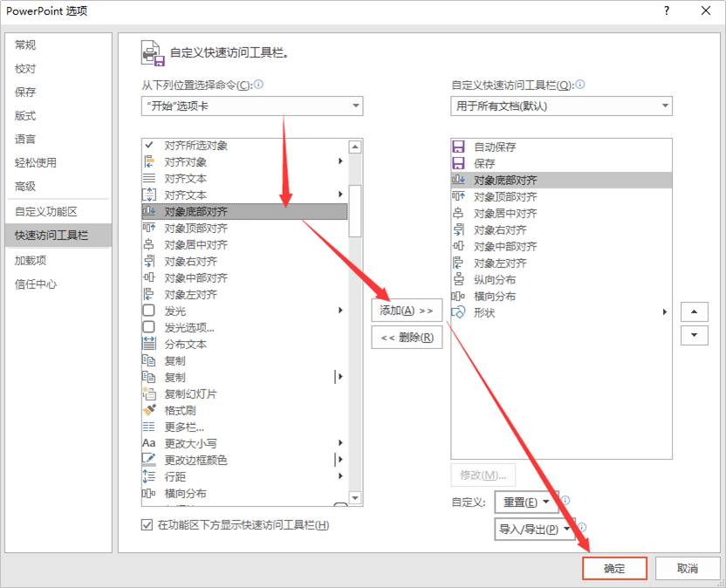Click the 行距 line spacing icon

[148, 476]
